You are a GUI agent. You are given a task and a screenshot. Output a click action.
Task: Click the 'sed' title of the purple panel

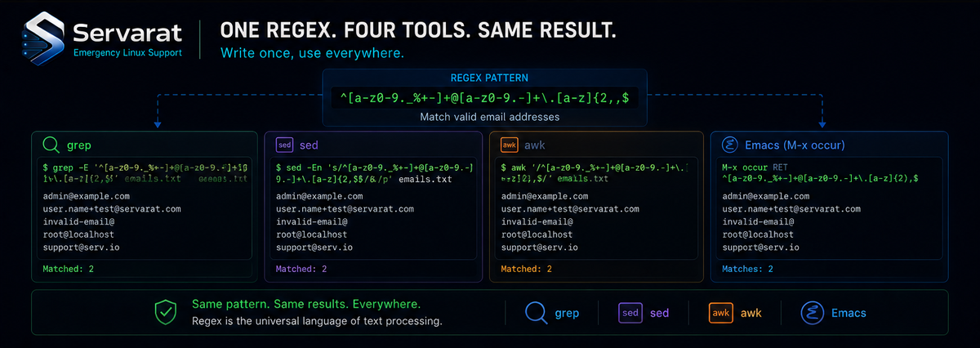coord(309,145)
